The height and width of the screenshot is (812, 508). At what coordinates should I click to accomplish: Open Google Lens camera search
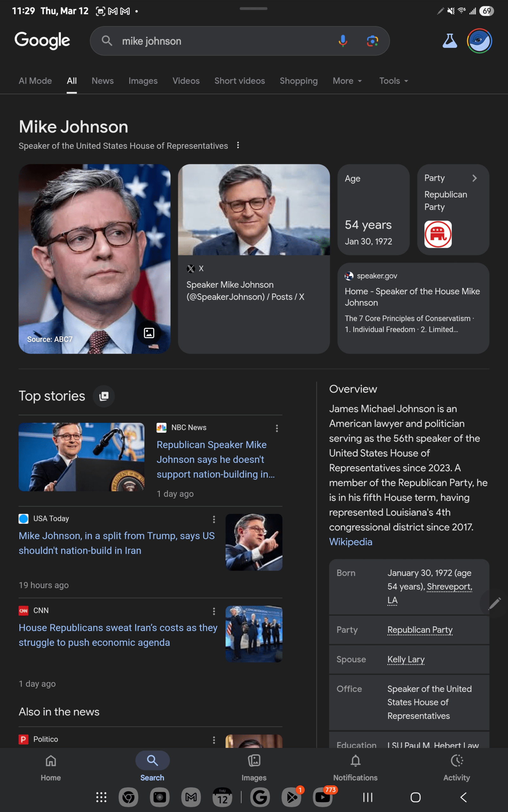click(372, 41)
